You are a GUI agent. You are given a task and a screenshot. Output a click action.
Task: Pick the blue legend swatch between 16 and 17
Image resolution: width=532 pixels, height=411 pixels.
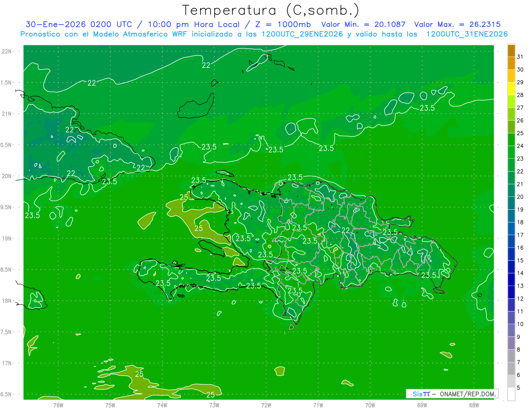(x=511, y=242)
